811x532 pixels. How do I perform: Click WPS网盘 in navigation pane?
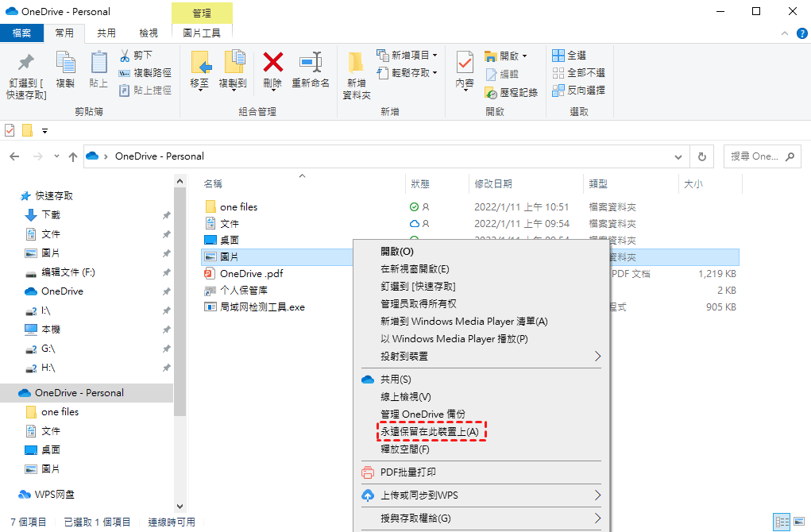tap(54, 495)
